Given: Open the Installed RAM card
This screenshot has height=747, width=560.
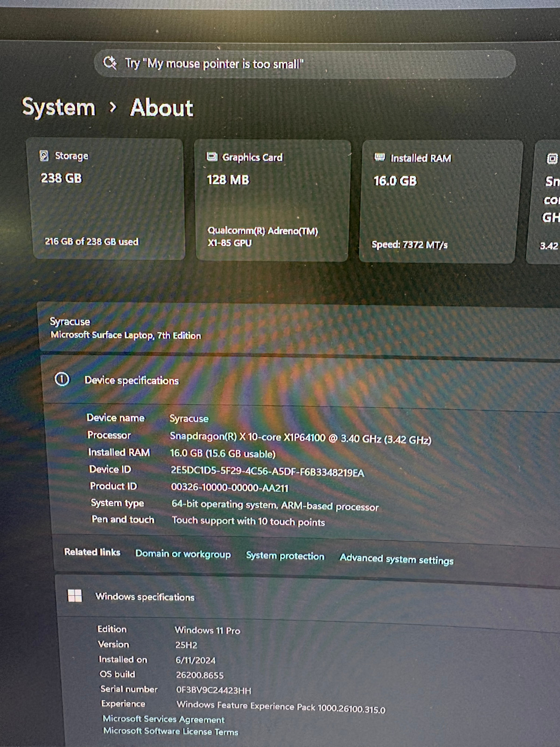Looking at the screenshot, I should 440,202.
